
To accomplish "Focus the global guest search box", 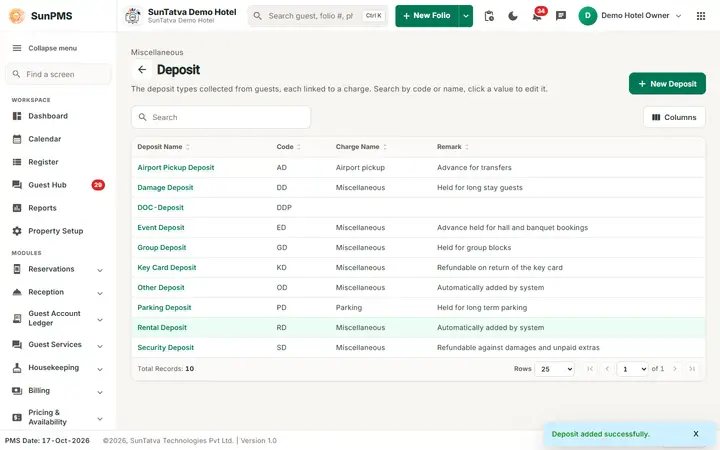I will pyautogui.click(x=318, y=16).
